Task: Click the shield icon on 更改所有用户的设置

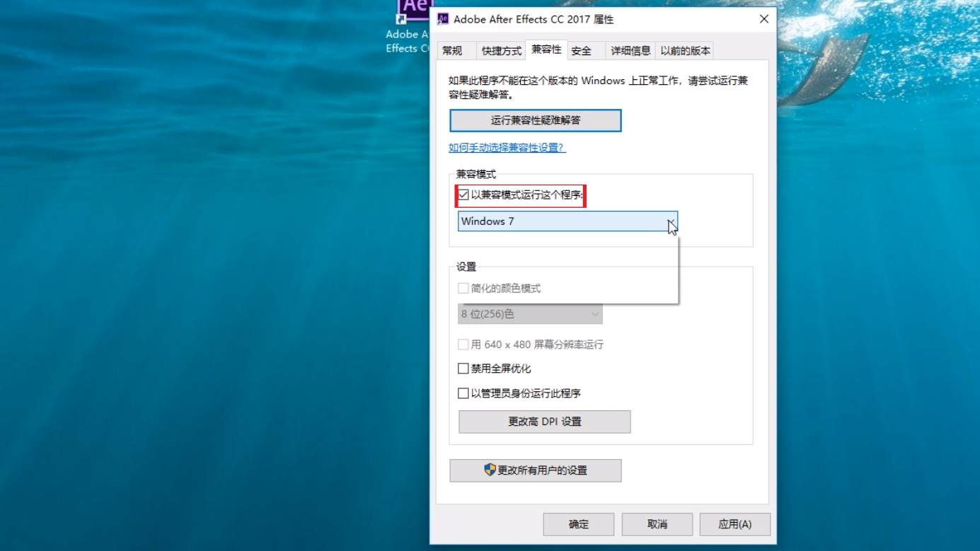Action: [490, 470]
